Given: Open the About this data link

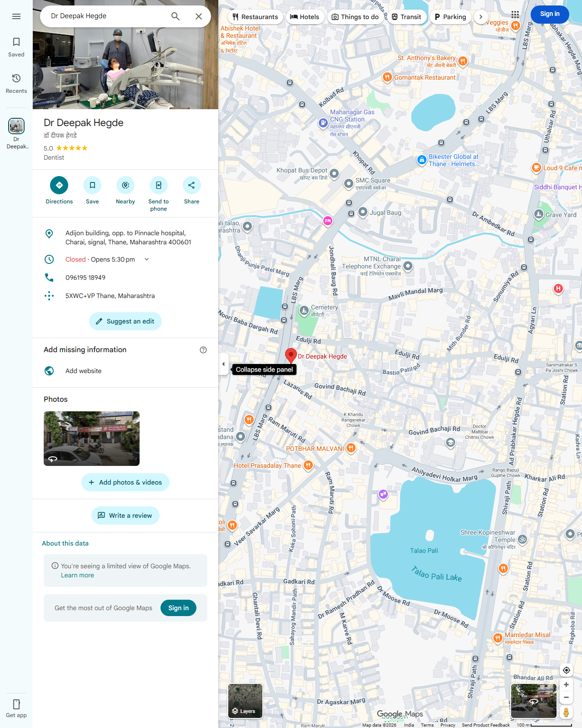Looking at the screenshot, I should (x=65, y=543).
